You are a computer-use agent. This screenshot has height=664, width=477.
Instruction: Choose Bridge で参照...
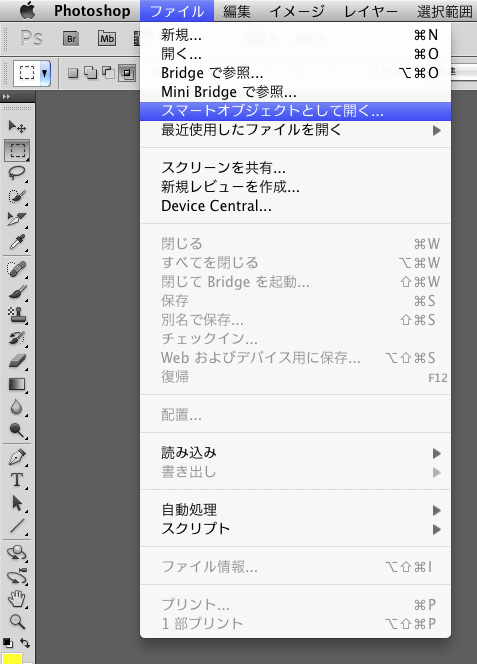pos(295,73)
